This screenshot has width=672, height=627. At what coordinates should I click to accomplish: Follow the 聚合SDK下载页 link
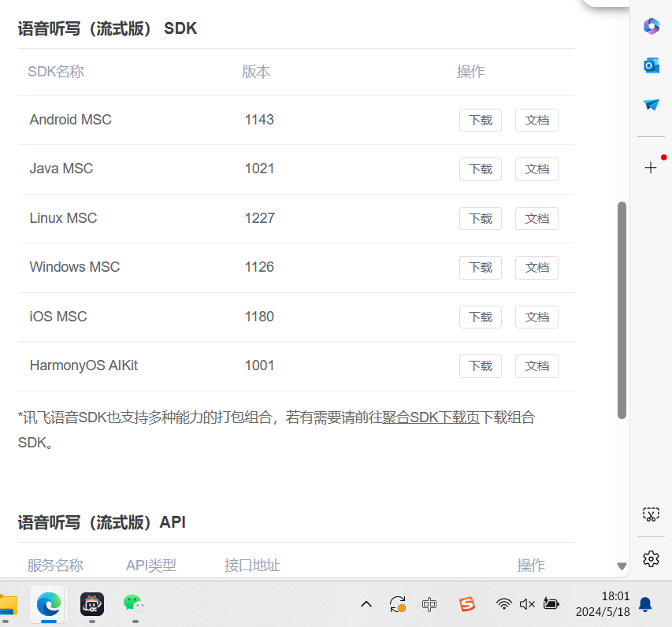click(431, 417)
